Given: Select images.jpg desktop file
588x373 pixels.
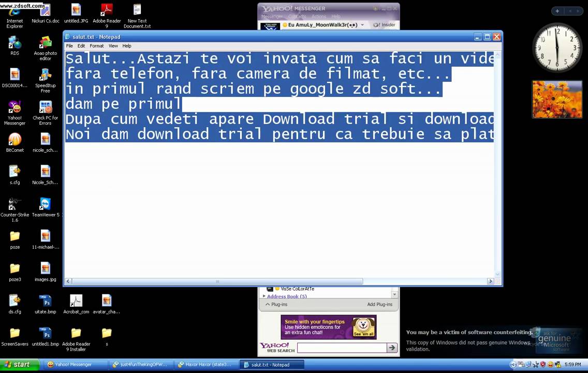Looking at the screenshot, I should [x=46, y=271].
